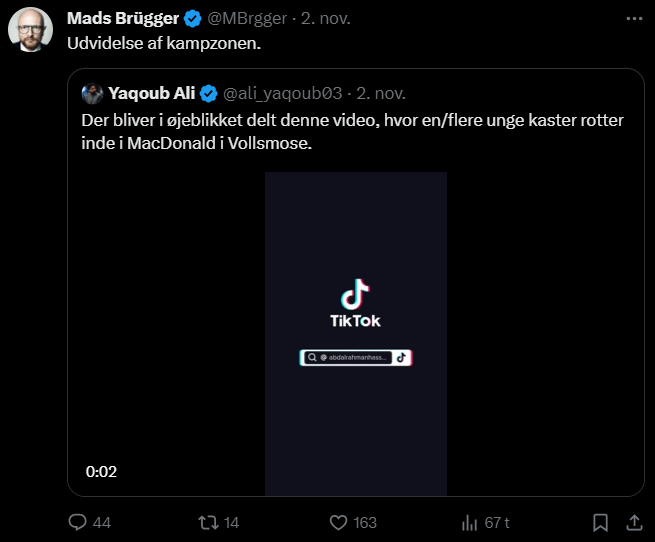Image resolution: width=655 pixels, height=542 pixels.
Task: Open Mads Brügger's profile picture
Action: pos(30,30)
